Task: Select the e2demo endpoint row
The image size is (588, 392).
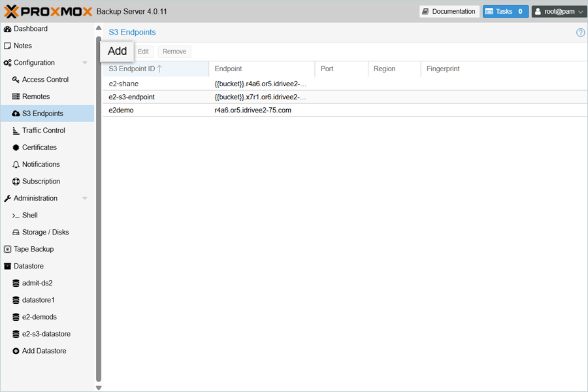Action: [121, 110]
